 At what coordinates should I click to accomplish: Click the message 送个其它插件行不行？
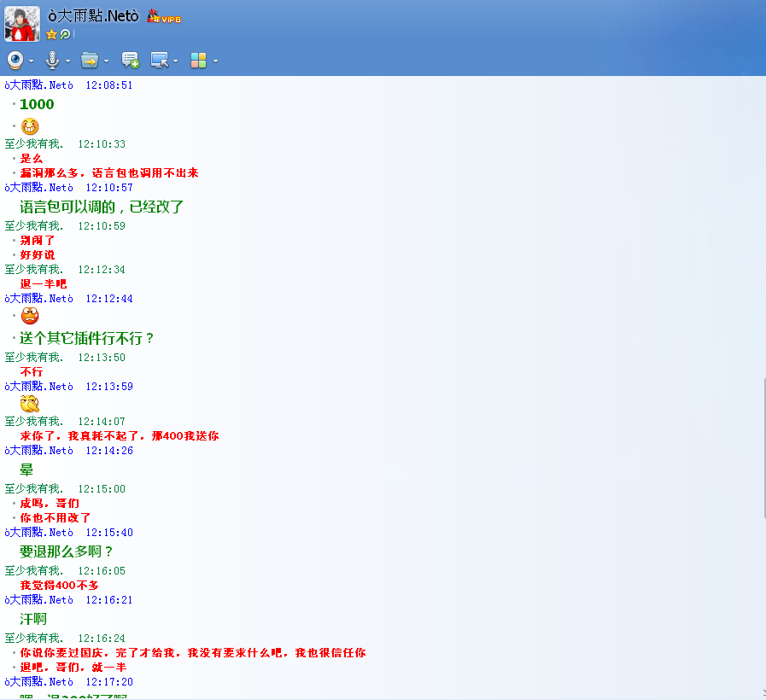pos(87,338)
